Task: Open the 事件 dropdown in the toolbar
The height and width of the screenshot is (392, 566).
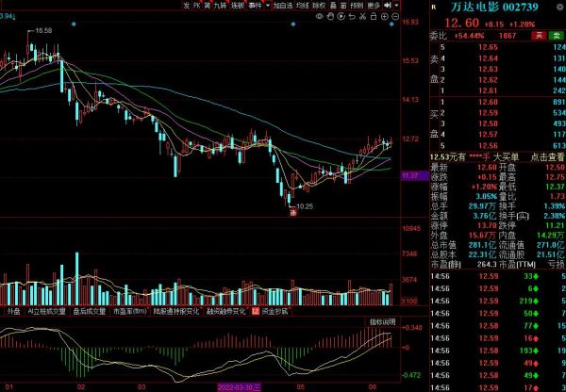Action: (x=256, y=5)
